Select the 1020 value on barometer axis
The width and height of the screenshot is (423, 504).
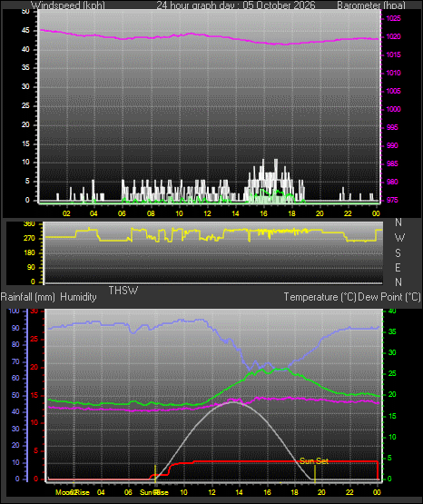393,36
